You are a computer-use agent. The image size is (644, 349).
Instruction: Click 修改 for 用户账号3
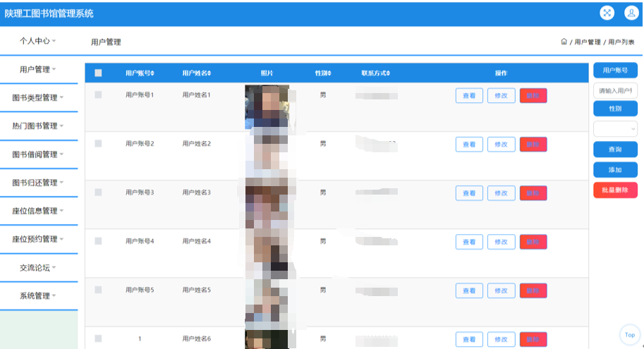(x=501, y=193)
